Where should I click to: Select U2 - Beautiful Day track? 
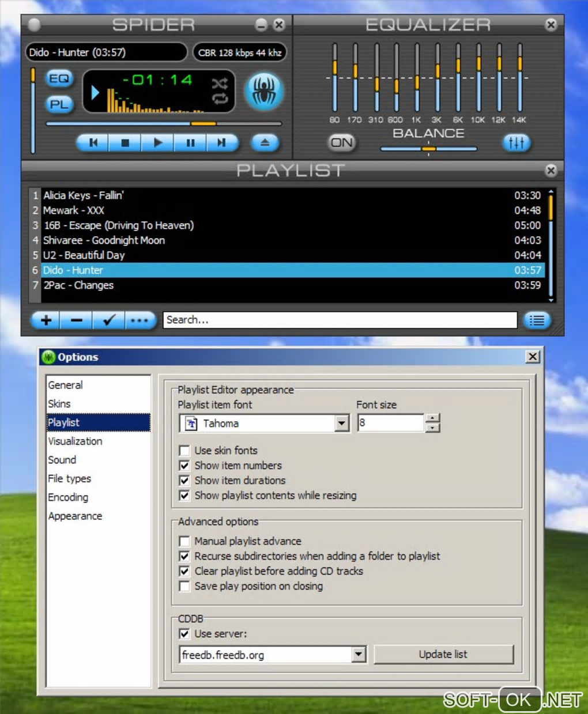(287, 255)
